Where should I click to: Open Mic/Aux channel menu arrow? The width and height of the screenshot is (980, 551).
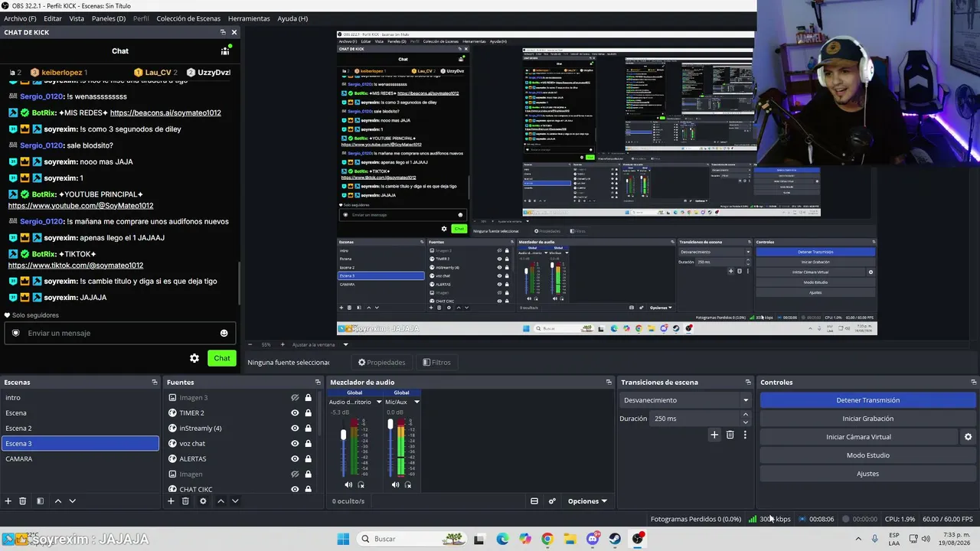click(x=416, y=402)
